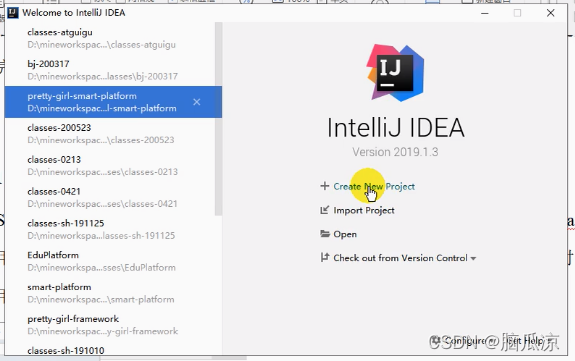The width and height of the screenshot is (575, 361).
Task: Click the Create New Project link
Action: (374, 186)
